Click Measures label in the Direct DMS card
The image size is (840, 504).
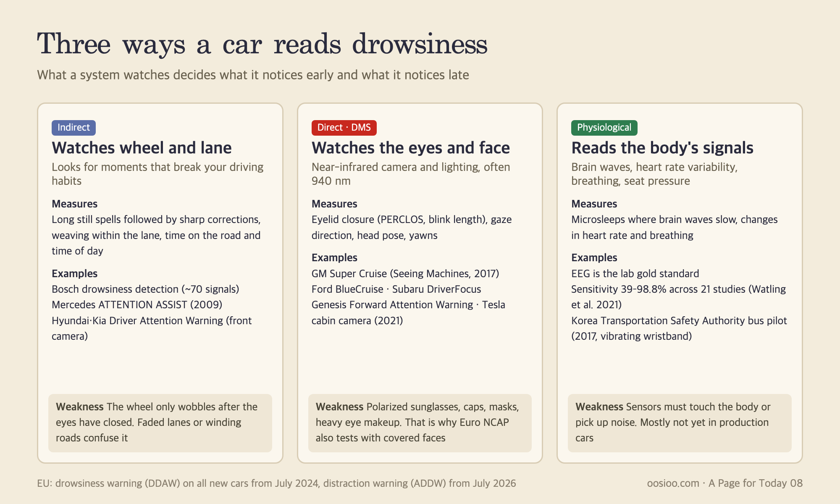click(334, 204)
